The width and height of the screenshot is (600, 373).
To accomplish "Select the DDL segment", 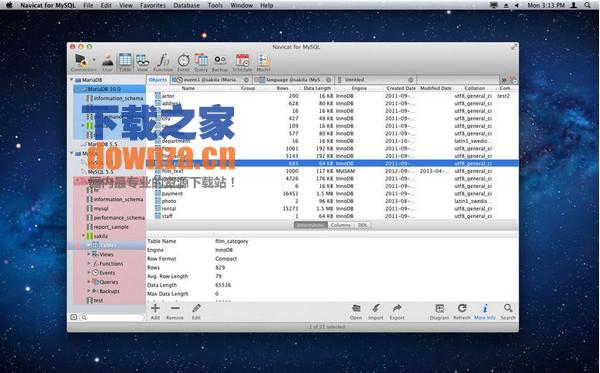I will coord(362,225).
